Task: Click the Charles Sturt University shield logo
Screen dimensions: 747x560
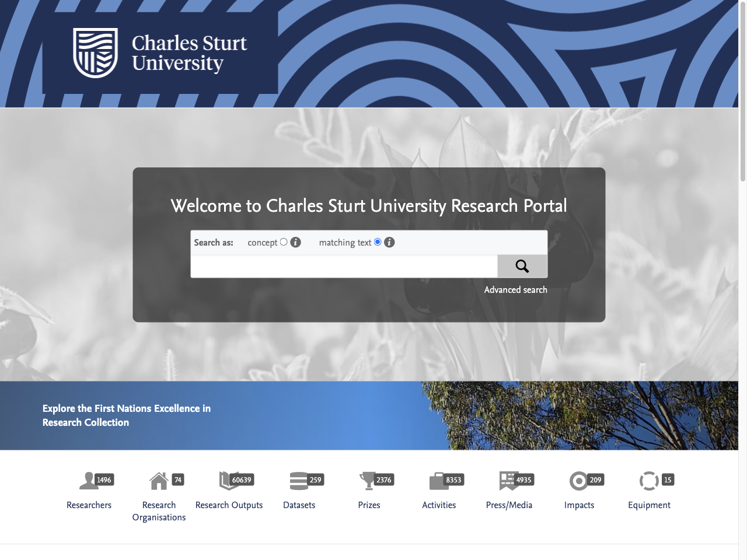Action: pos(95,53)
